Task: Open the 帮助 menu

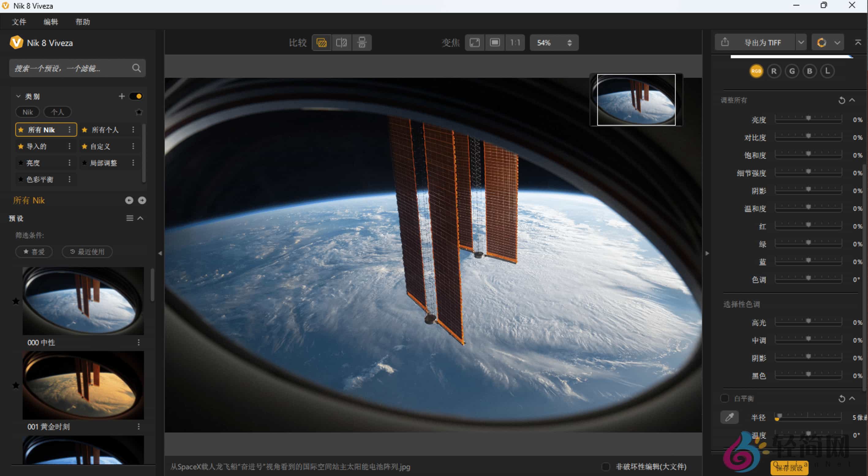Action: (83, 22)
